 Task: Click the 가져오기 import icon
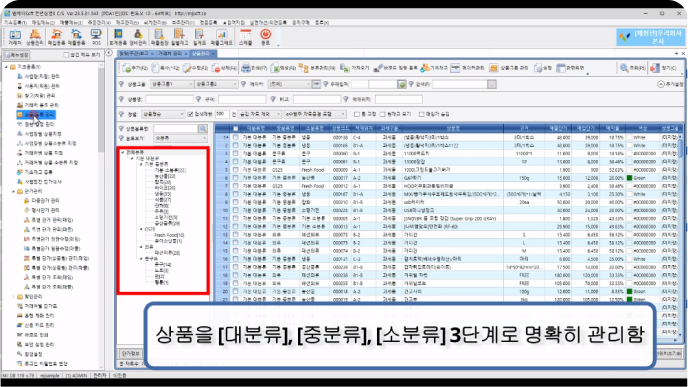click(x=355, y=68)
